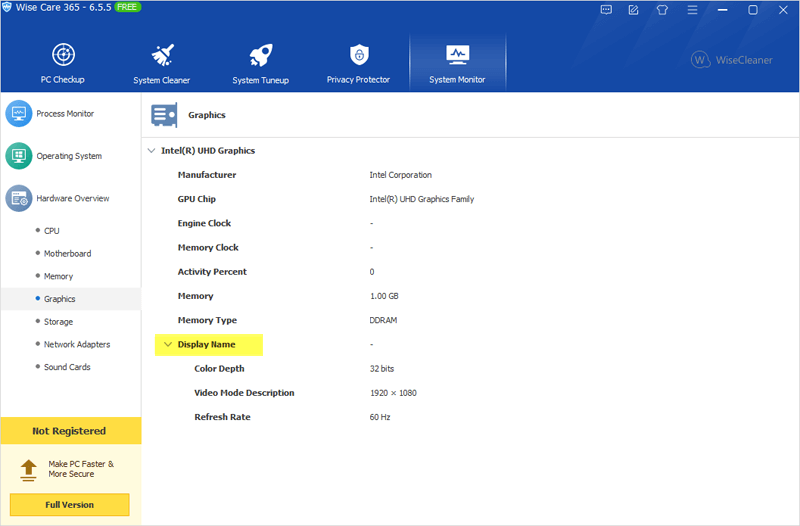Select Network Adapters under Hardware Overview

pos(77,344)
